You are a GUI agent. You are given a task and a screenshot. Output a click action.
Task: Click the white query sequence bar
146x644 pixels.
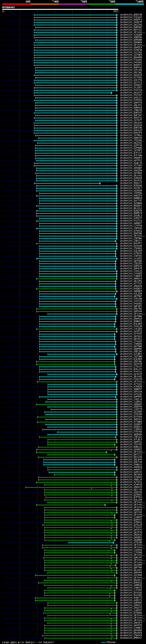point(60,9)
